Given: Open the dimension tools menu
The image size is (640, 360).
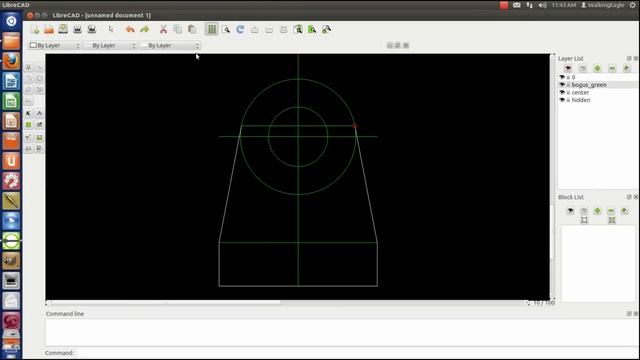Looking at the screenshot, I should [39, 113].
